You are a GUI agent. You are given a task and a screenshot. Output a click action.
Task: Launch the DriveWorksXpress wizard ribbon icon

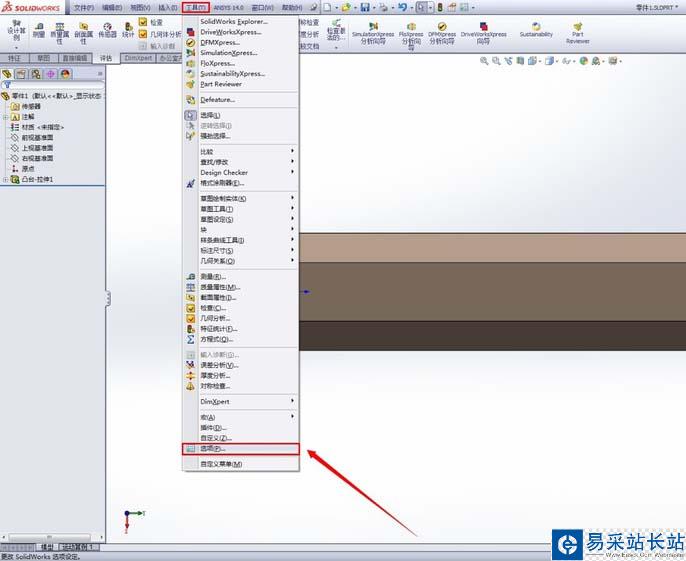483,34
